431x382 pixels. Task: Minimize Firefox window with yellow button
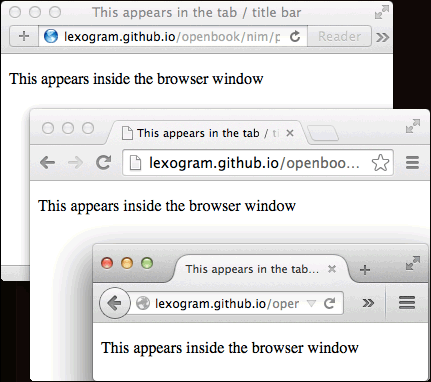[127, 263]
